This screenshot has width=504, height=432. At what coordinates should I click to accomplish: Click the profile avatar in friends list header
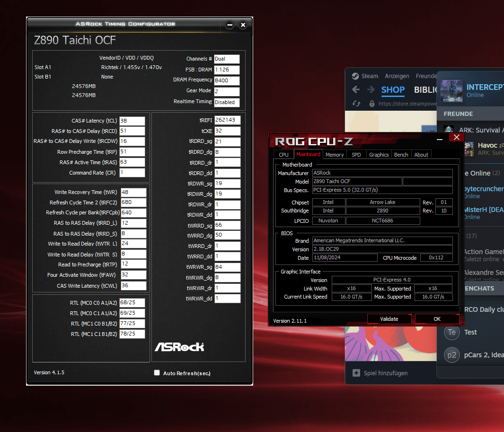click(x=451, y=91)
